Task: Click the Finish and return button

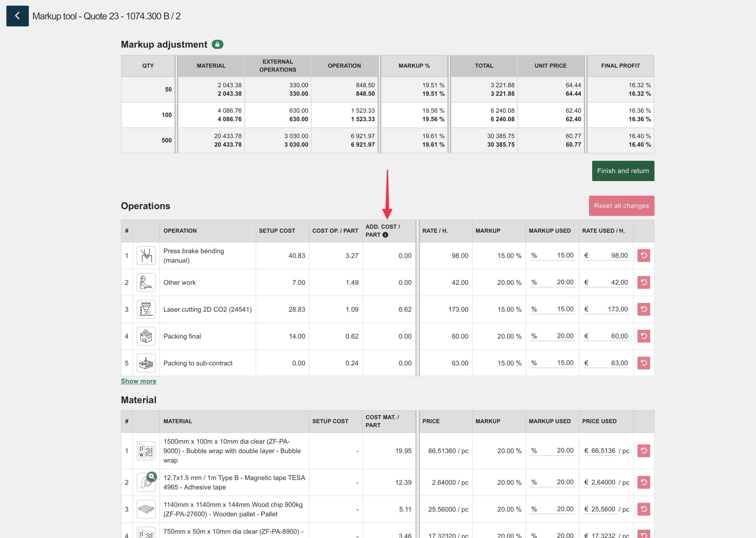Action: tap(623, 171)
